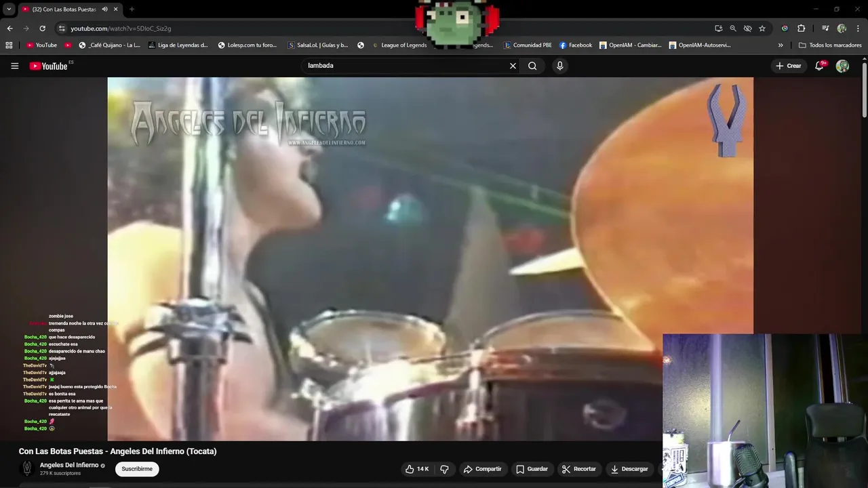Screen dimensions: 868x488
Task: Close the Con Las Botas Puestas tab
Action: pos(116,9)
